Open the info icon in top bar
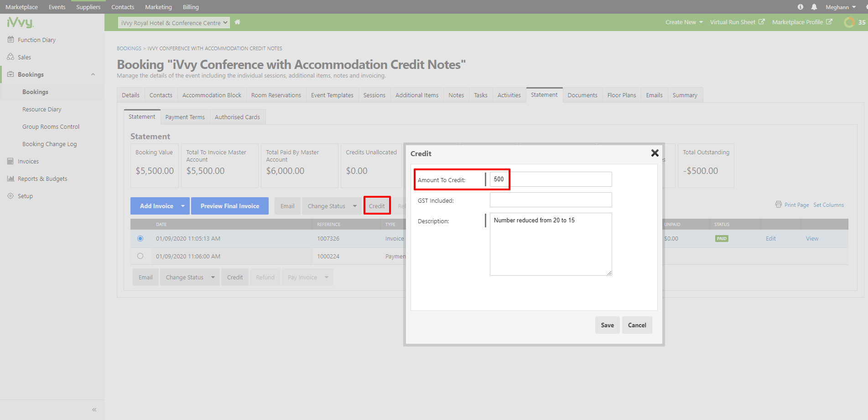 (800, 7)
